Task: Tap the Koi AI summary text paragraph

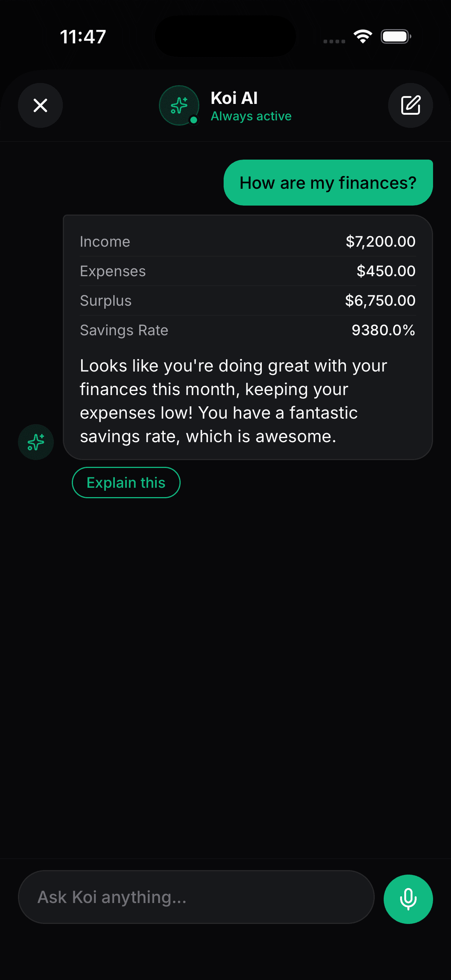Action: [x=233, y=401]
